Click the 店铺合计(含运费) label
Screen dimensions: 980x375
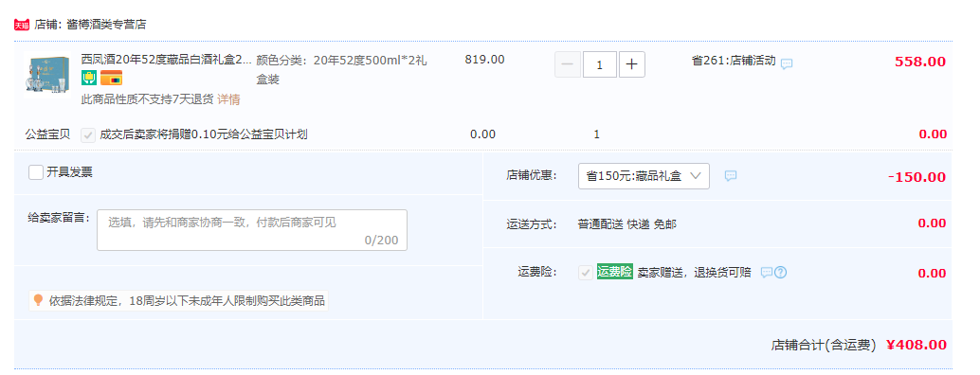pyautogui.click(x=823, y=345)
